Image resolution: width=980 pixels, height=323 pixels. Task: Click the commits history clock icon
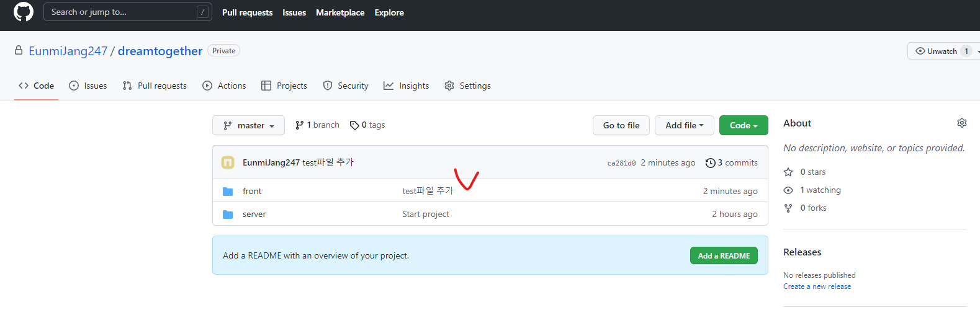coord(710,162)
